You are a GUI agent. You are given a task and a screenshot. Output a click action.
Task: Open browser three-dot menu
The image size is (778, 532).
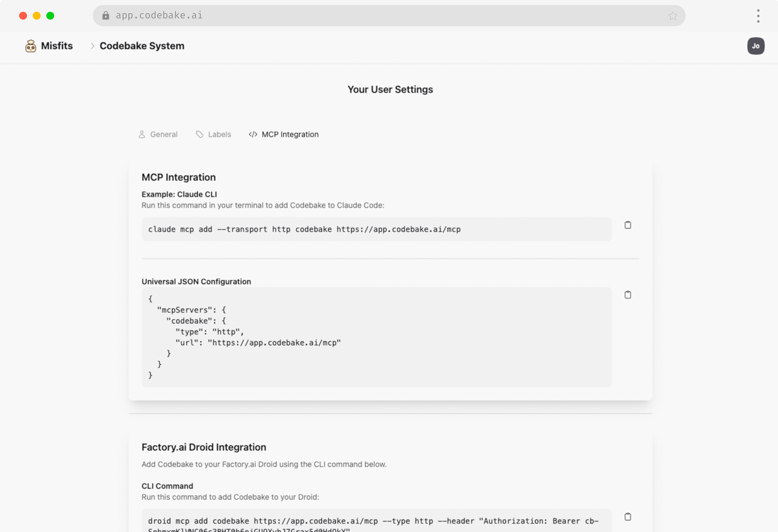click(x=758, y=16)
